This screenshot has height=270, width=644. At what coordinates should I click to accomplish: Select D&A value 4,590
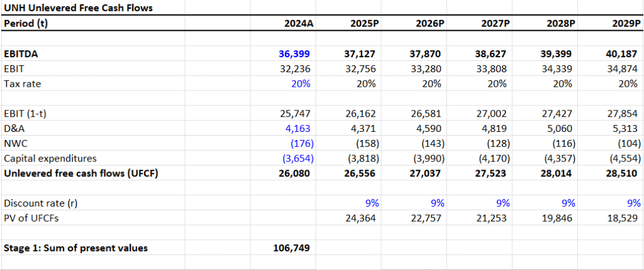(430, 129)
